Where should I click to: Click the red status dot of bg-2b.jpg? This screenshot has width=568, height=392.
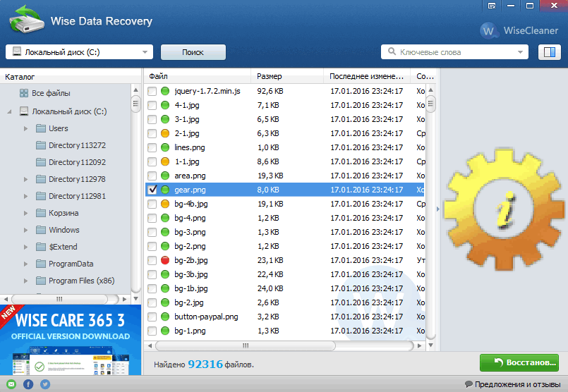(165, 260)
